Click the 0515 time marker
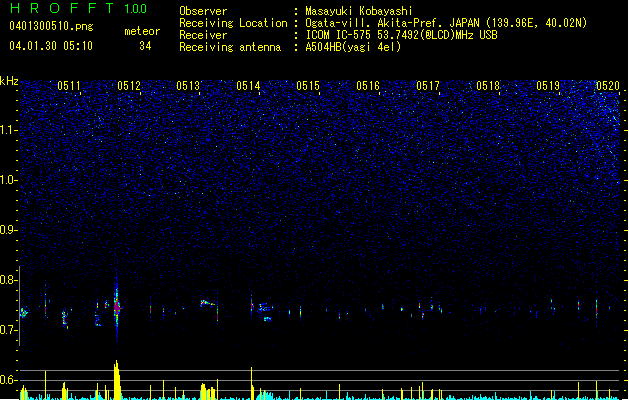This screenshot has width=629, height=400. [308, 86]
